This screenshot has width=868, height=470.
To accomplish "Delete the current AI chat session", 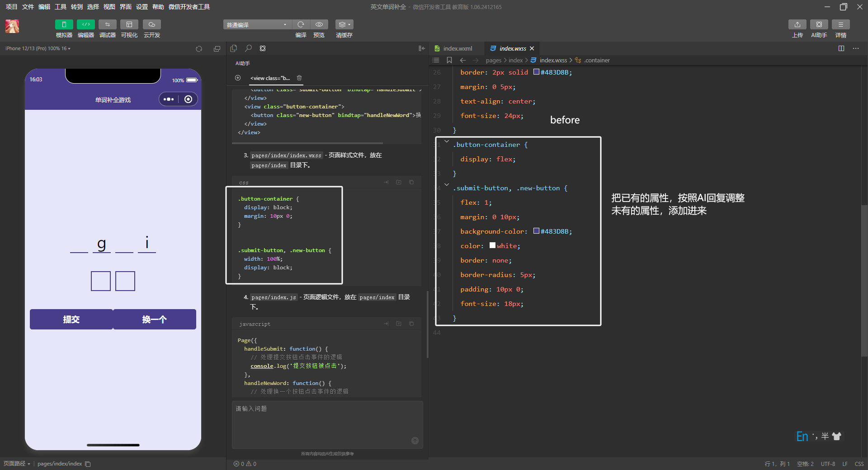I will (x=299, y=78).
